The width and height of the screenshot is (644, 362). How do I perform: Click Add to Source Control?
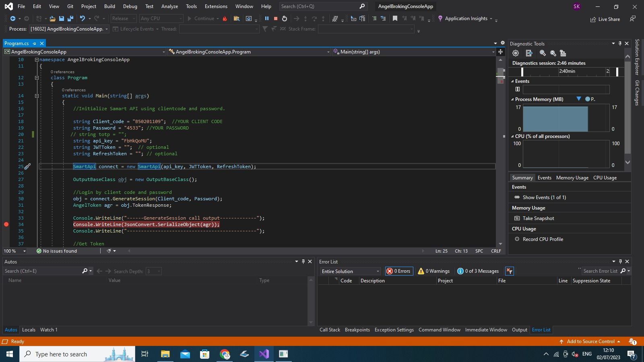coord(590,341)
